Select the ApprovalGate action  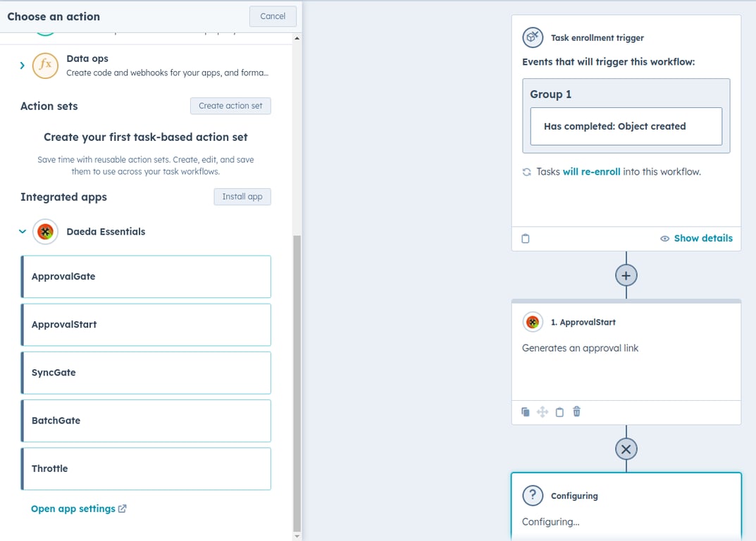(145, 276)
